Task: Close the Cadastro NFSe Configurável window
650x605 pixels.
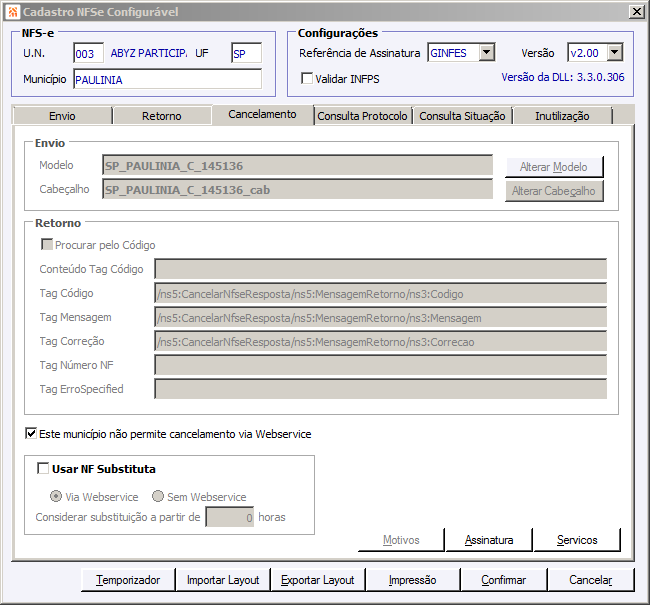Action: 636,12
